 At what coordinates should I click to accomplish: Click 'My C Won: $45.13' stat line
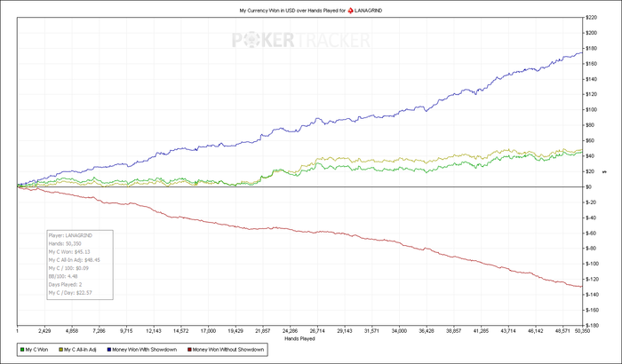(69, 252)
